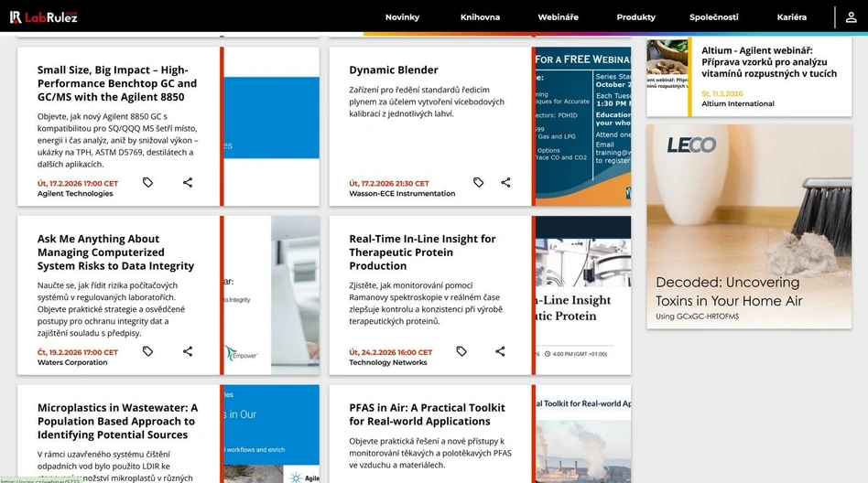Click the tag icon on Dynamic Blender card
This screenshot has height=483, width=868.
(478, 183)
